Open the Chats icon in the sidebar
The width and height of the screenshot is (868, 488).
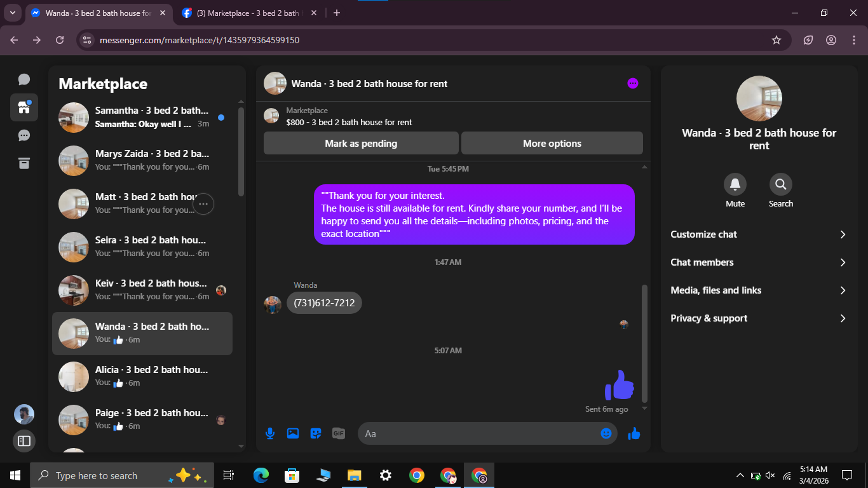click(24, 79)
